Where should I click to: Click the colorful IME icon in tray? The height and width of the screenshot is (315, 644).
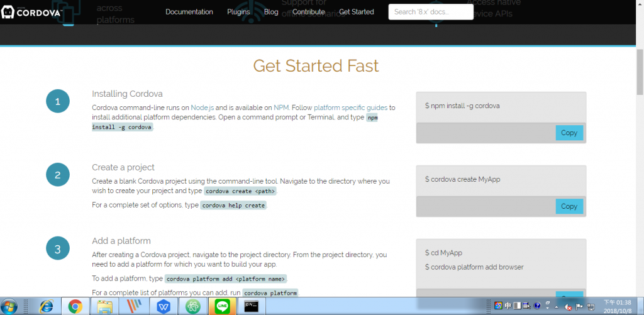(x=498, y=306)
